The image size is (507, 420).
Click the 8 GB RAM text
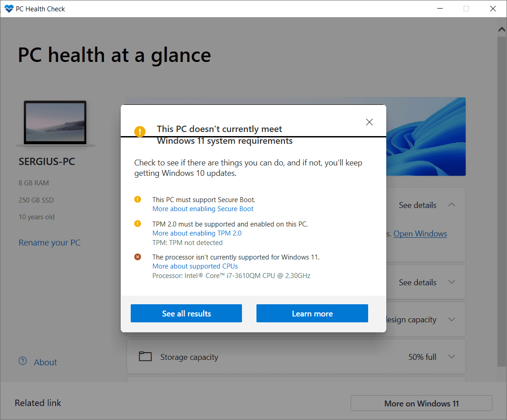click(x=33, y=183)
